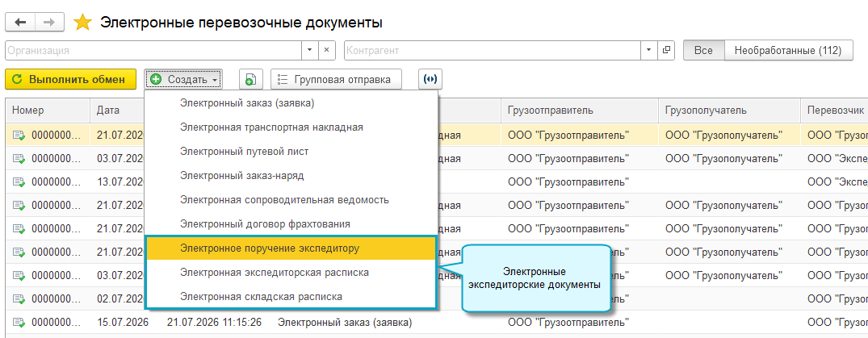Viewport: 868px width, 338px height.
Task: Click the 02.07 date cell
Action: [120, 298]
